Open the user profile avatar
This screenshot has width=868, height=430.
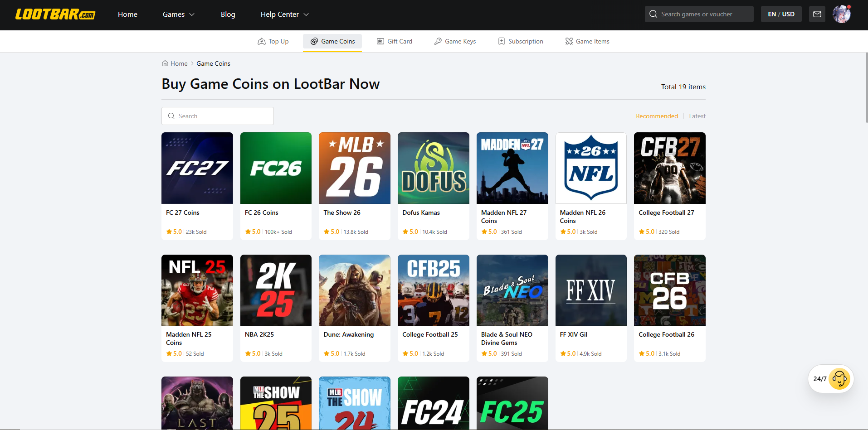842,14
